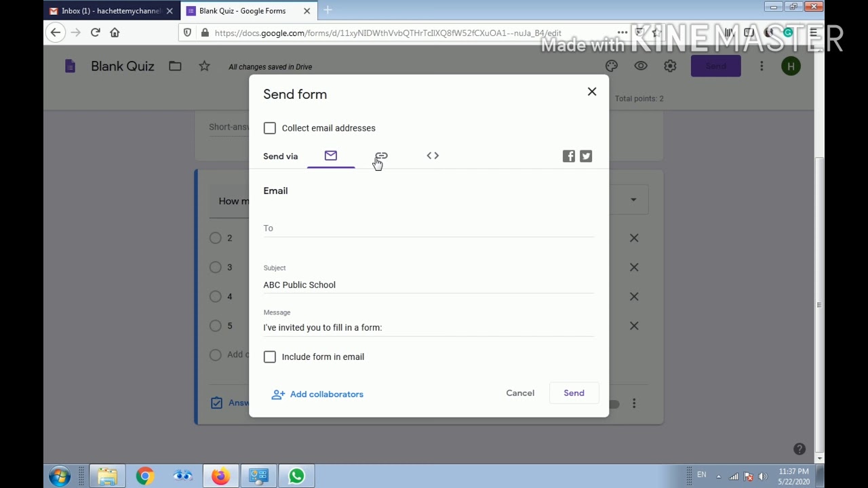Click the URL address bar
The image size is (868, 488).
[388, 33]
